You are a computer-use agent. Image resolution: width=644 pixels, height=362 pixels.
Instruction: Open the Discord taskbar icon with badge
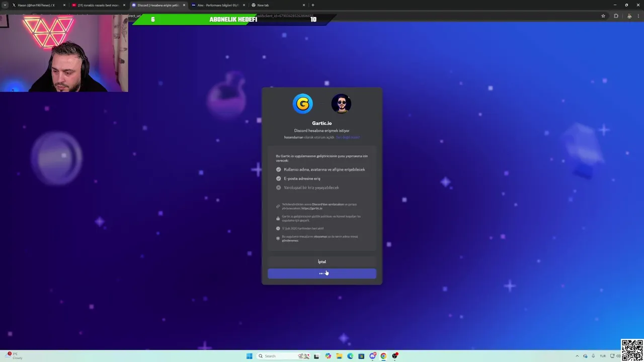pos(372,356)
